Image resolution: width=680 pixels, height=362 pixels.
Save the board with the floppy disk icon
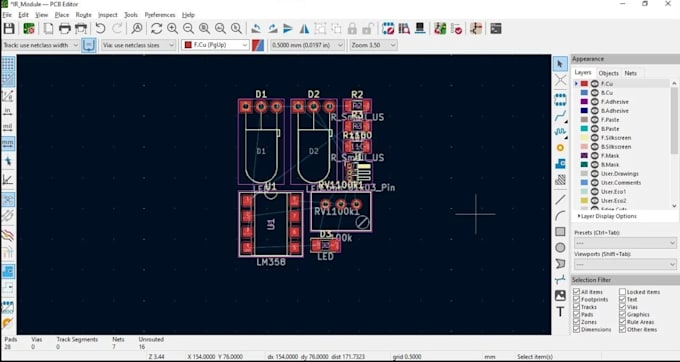point(9,29)
